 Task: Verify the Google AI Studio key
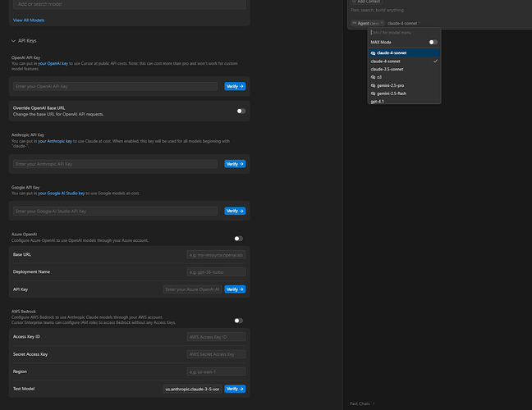pos(235,211)
